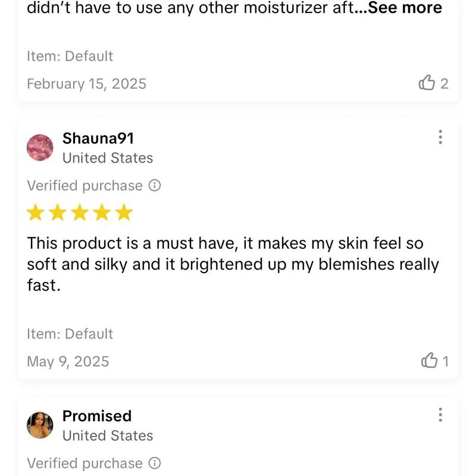Click the May 9, 2025 date
This screenshot has width=476, height=476.
point(68,361)
